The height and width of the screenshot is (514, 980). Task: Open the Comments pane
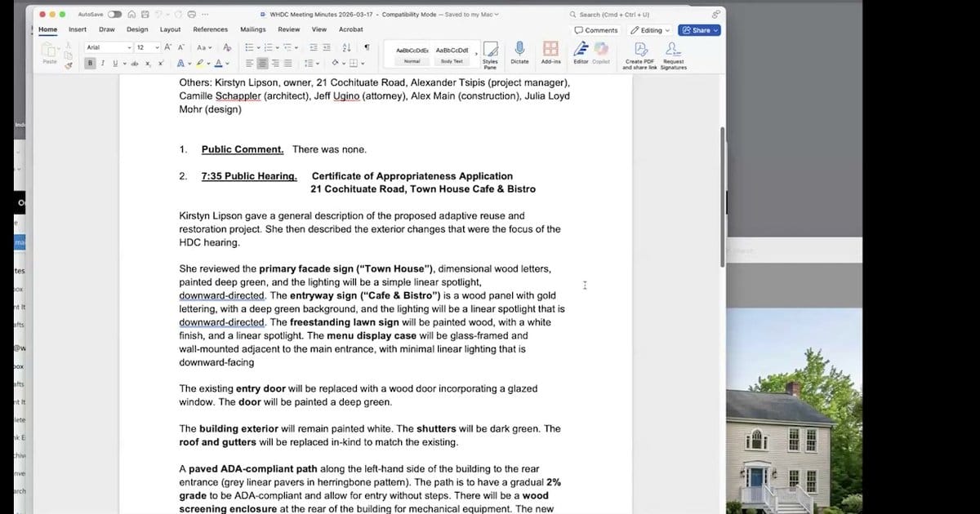coord(596,30)
